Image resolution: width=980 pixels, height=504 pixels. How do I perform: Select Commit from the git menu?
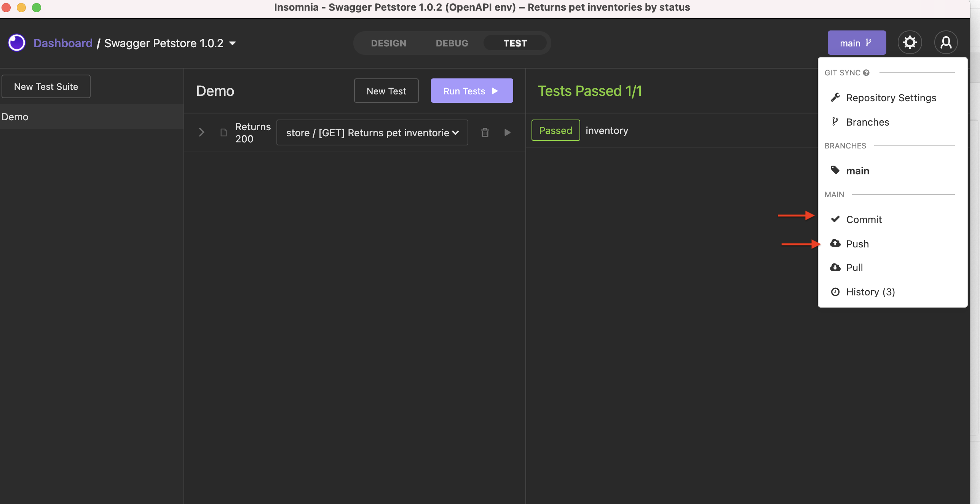point(864,219)
